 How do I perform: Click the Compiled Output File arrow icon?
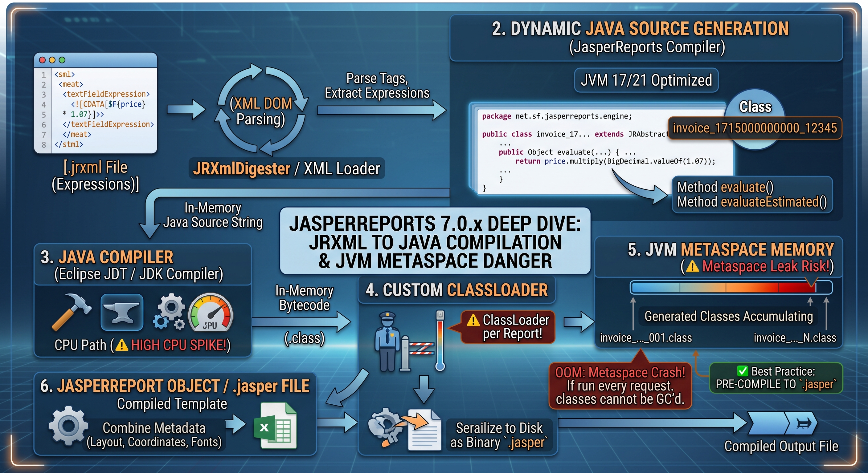[782, 423]
